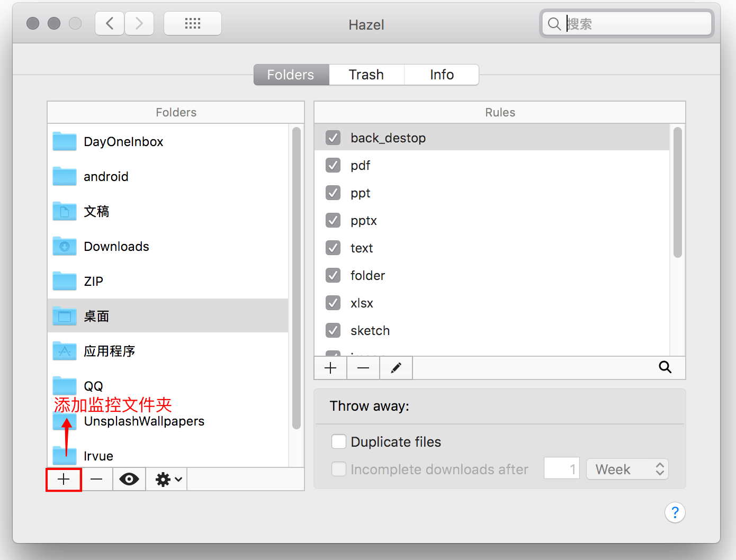This screenshot has width=736, height=560.
Task: Select the xlsx rule in Rules list
Action: click(x=362, y=303)
